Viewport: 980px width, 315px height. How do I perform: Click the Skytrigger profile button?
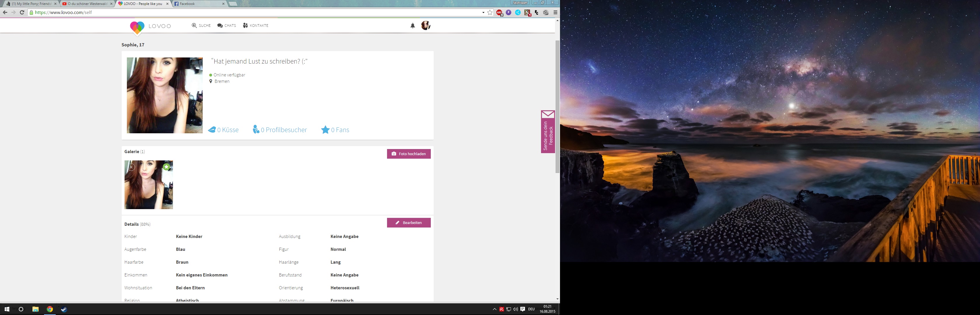pyautogui.click(x=520, y=3)
